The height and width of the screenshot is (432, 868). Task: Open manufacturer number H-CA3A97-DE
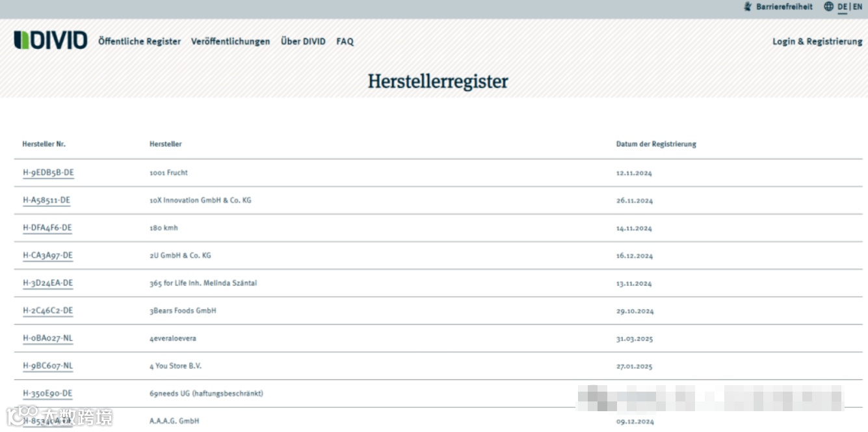pos(48,256)
